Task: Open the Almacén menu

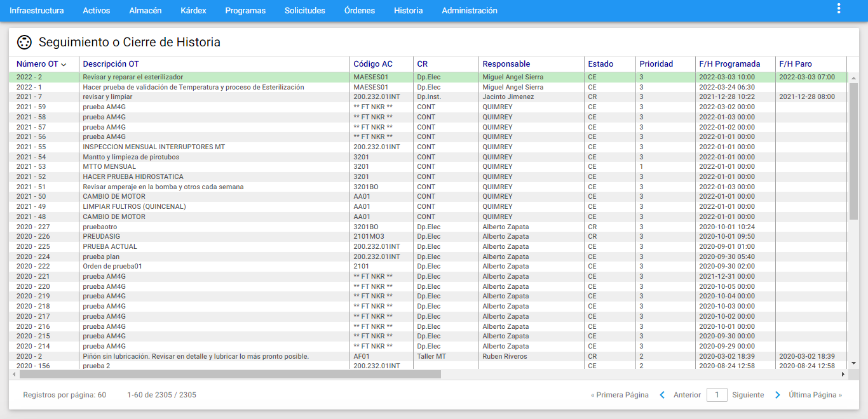Action: [146, 11]
